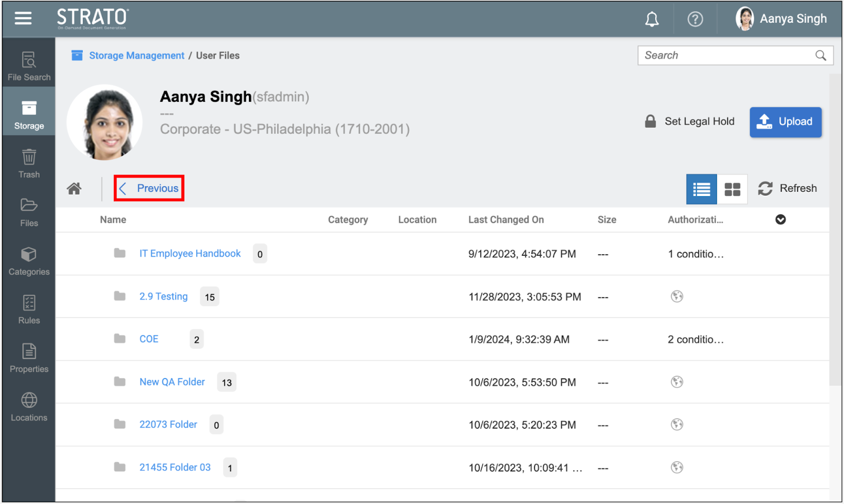Screen dimensions: 844x504
Task: Switch to list view
Action: [x=701, y=189]
